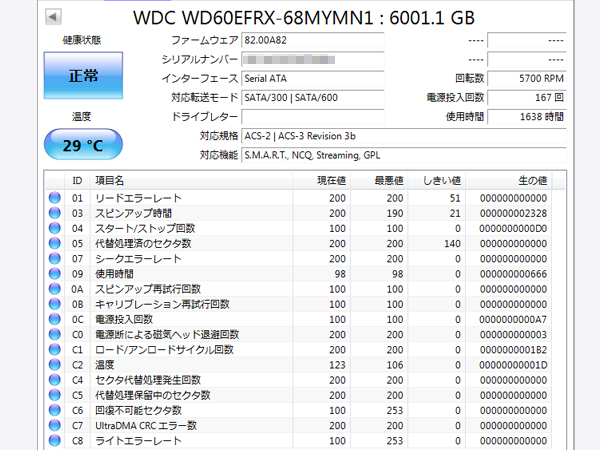Select the ロード/アンロードサイクル回数 attribute name
This screenshot has width=600, height=450.
pyautogui.click(x=164, y=350)
